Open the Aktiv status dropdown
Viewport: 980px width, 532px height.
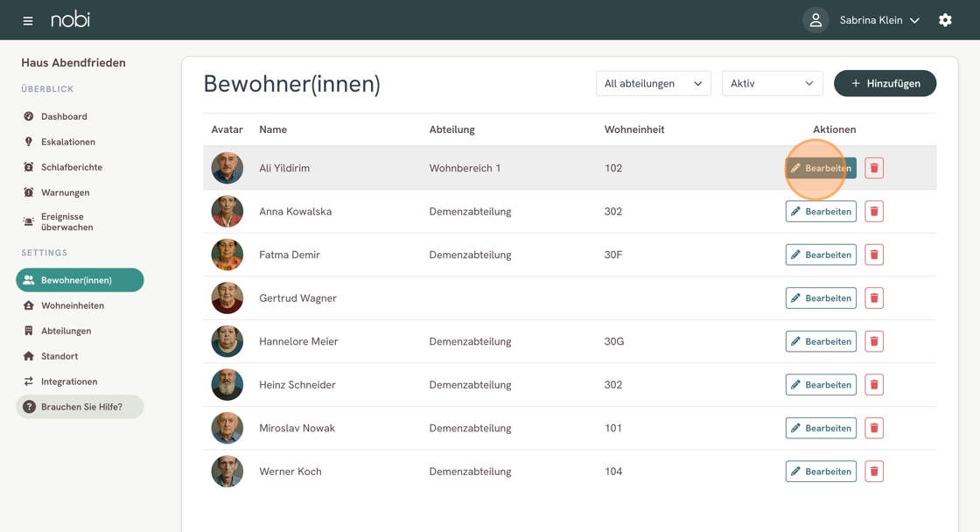point(772,83)
